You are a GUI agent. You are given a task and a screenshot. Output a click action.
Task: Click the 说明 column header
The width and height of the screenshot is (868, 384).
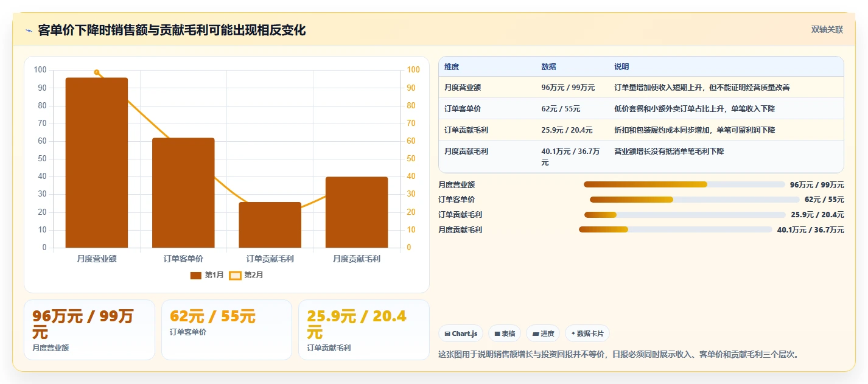(x=621, y=67)
